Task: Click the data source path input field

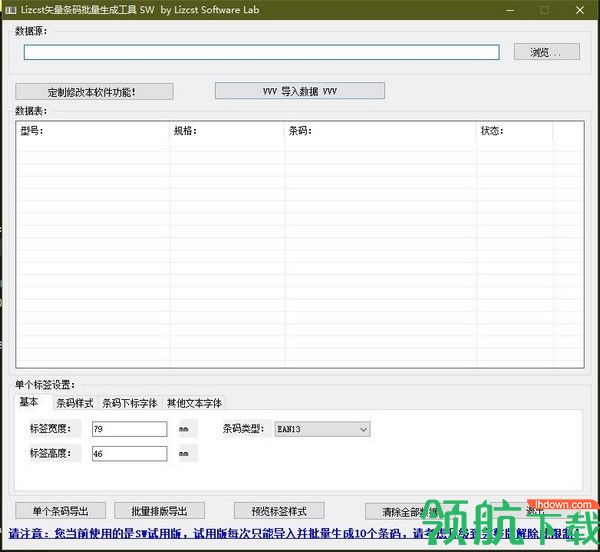Action: [261, 52]
